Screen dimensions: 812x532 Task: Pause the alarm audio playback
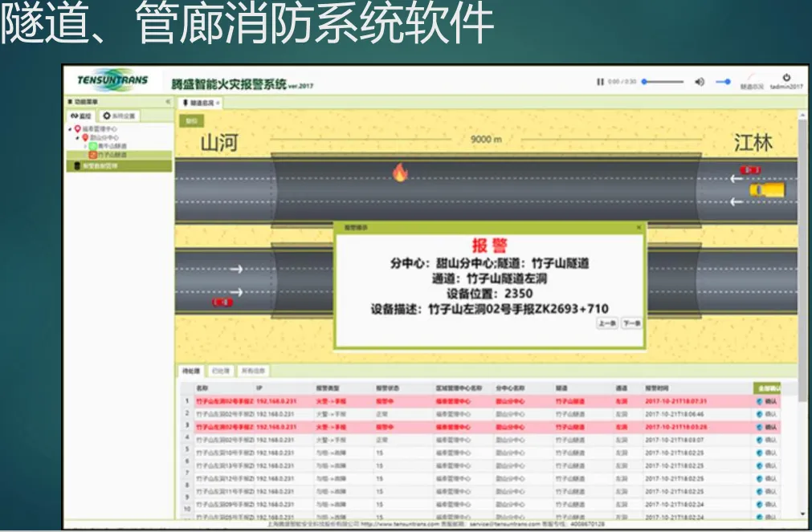point(599,82)
